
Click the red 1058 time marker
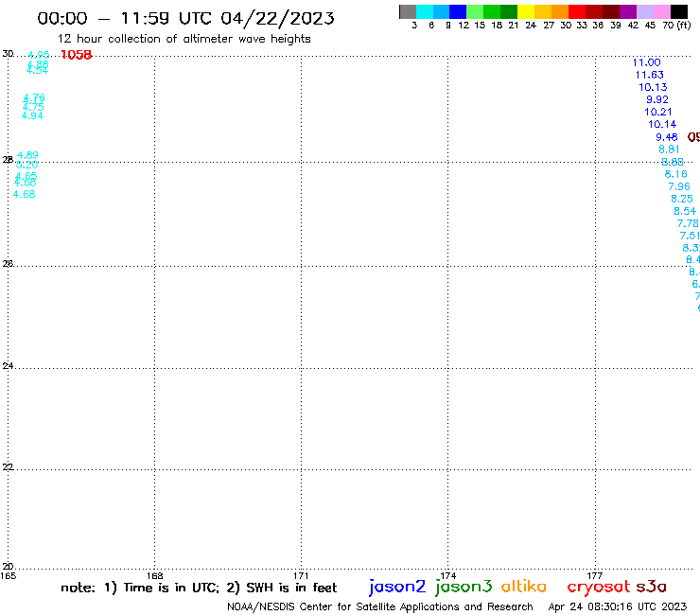77,55
